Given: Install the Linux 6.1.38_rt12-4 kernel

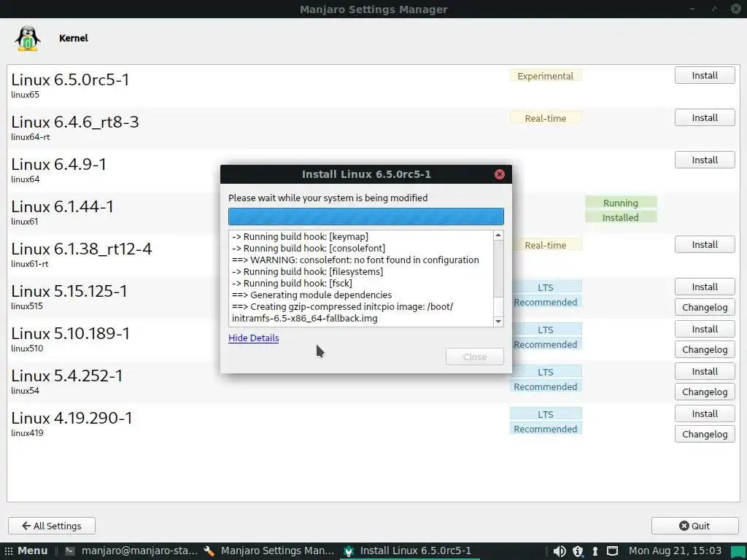Looking at the screenshot, I should pyautogui.click(x=705, y=245).
